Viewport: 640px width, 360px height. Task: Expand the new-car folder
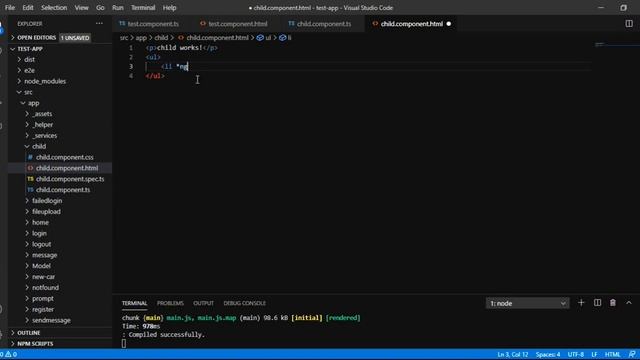[43, 277]
